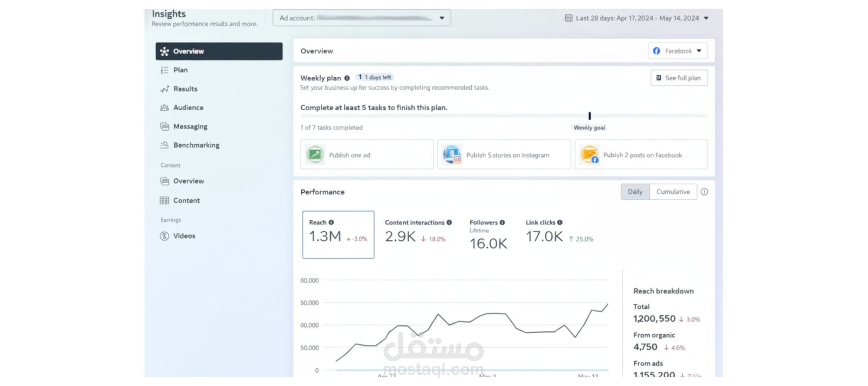Click the See full plan button
The width and height of the screenshot is (868, 386).
coord(679,78)
